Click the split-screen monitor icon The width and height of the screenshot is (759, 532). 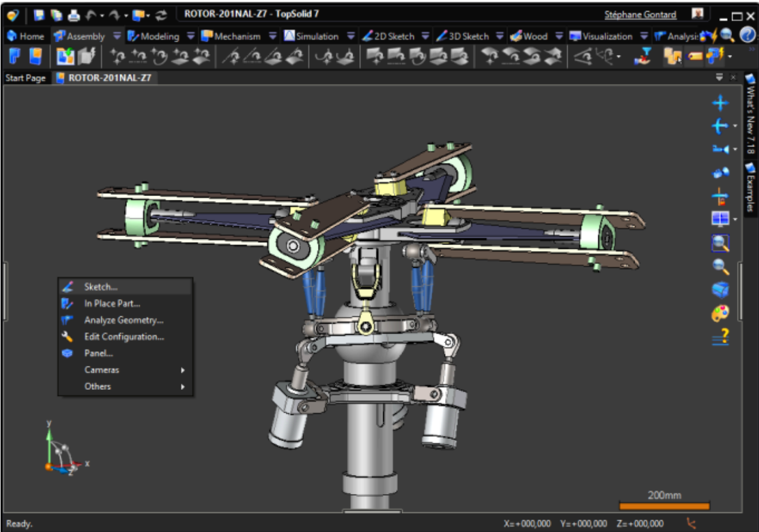point(719,219)
